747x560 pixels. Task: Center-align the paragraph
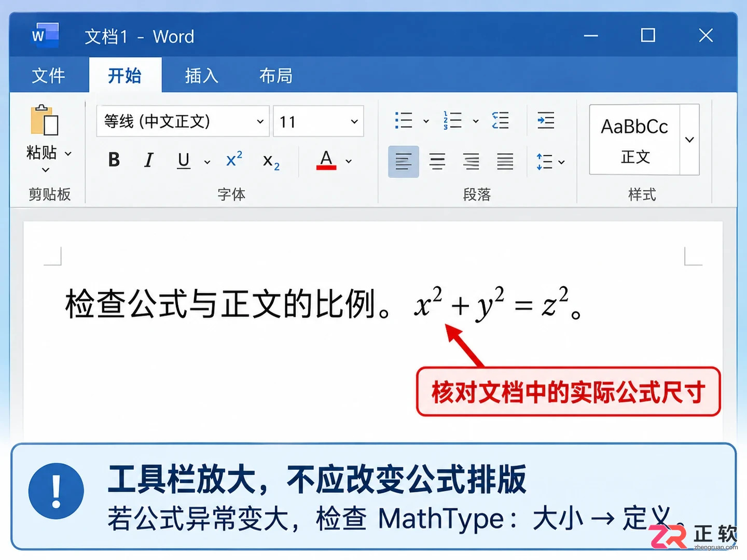[437, 162]
